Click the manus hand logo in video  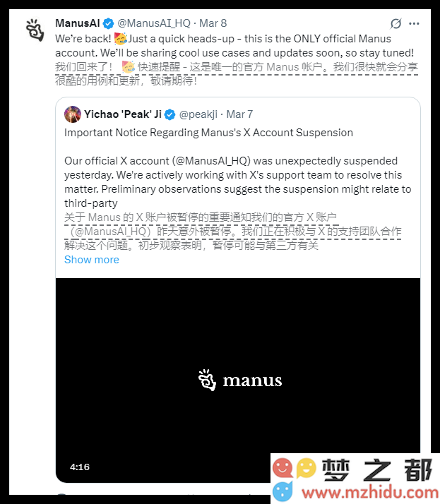click(207, 380)
